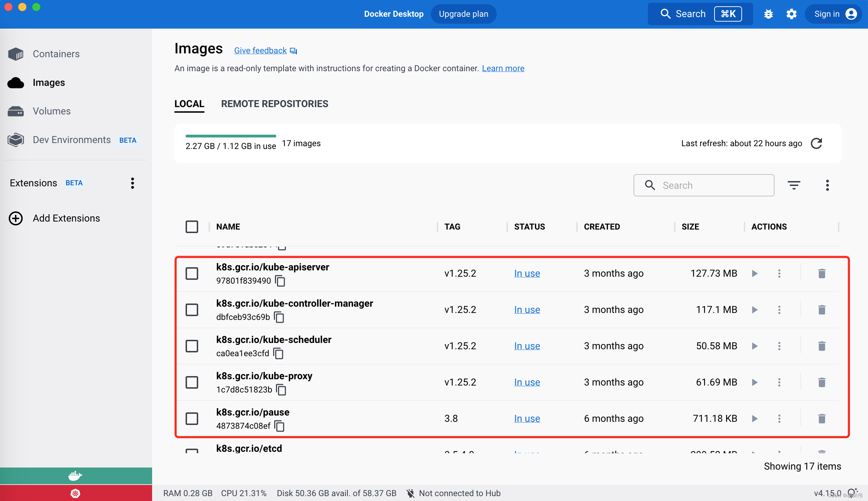The height and width of the screenshot is (501, 868).
Task: Click the Give feedback link
Action: click(x=260, y=51)
